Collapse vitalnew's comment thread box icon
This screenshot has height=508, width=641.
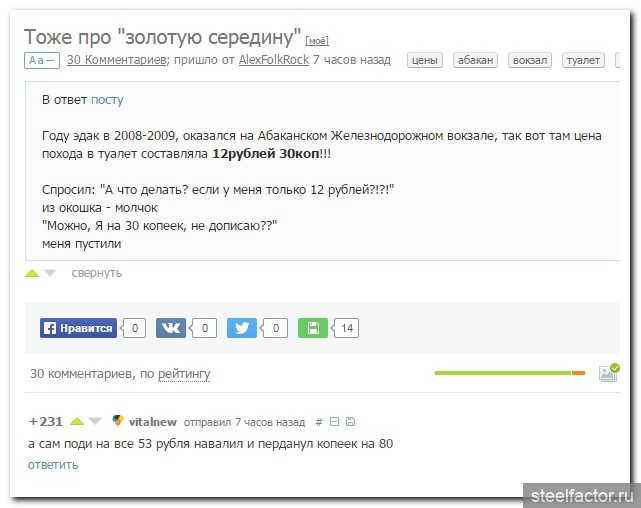[x=335, y=422]
